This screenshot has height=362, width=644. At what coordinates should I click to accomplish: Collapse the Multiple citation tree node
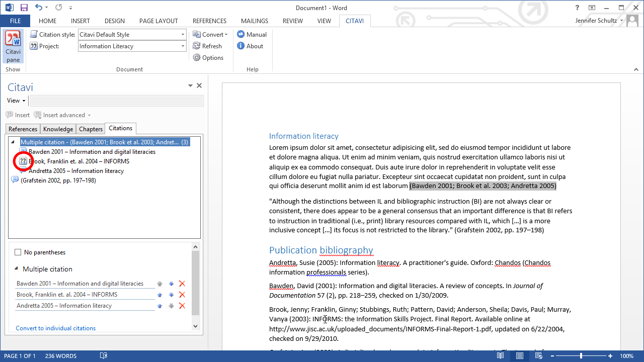pos(13,142)
